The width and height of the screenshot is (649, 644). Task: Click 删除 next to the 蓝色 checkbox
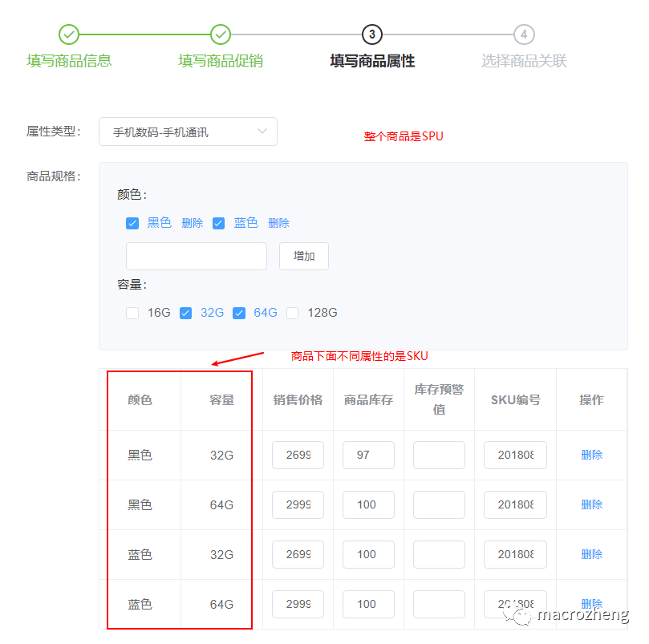point(278,223)
